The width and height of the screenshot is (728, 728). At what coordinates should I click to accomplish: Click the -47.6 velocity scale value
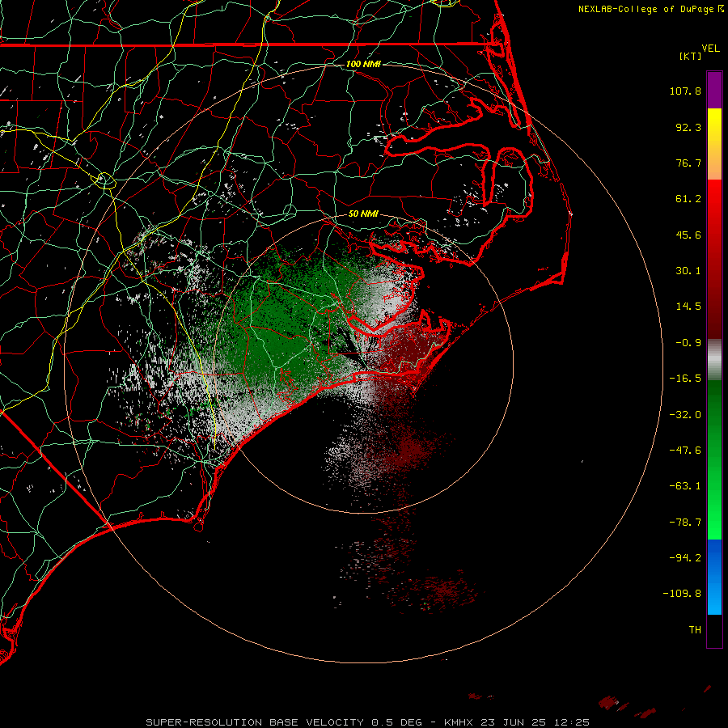[x=685, y=451]
